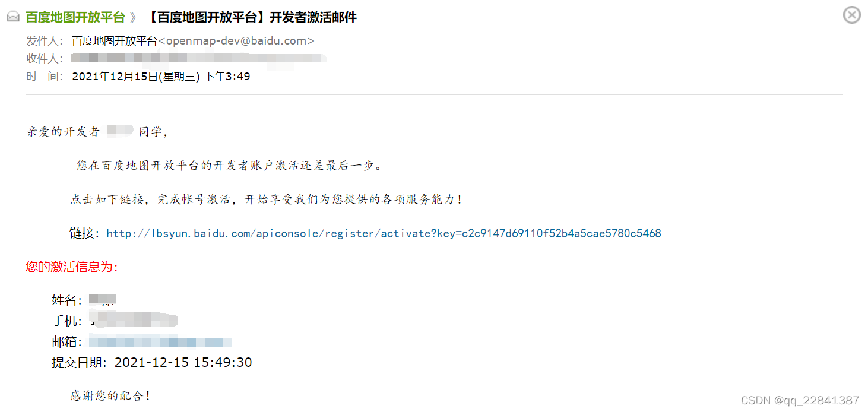Click the blurred recipient address
Image resolution: width=868 pixels, height=412 pixels.
point(199,59)
